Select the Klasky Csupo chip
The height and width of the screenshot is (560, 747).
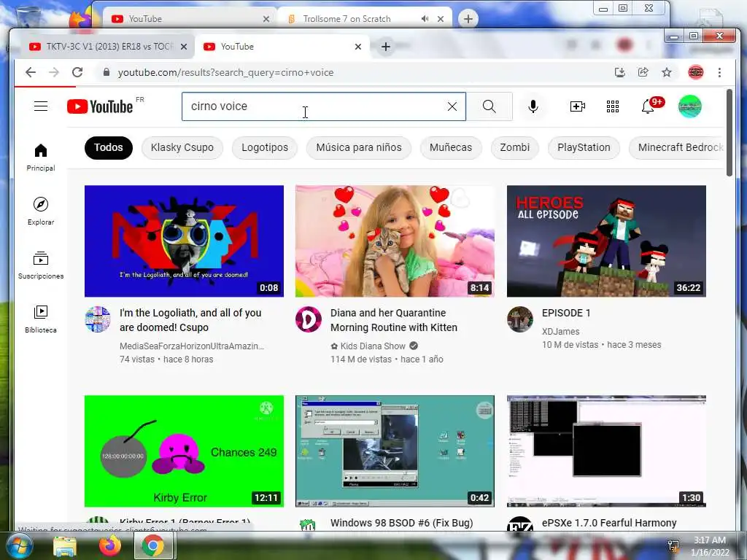pyautogui.click(x=182, y=147)
